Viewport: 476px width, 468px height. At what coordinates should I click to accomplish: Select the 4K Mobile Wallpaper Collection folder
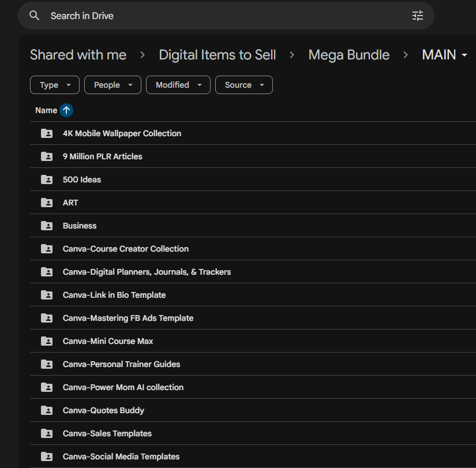[253, 133]
